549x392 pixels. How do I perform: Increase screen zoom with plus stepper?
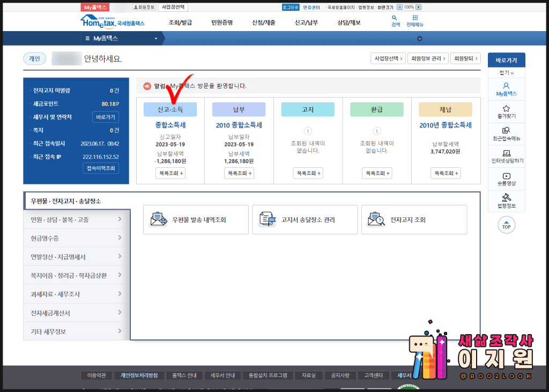click(x=419, y=8)
